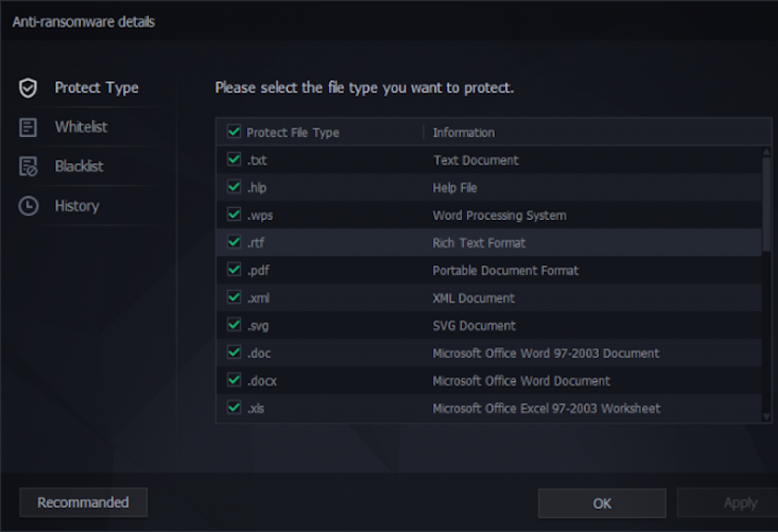Viewport: 778px width, 532px height.
Task: Toggle the Protect File Type header checkbox
Action: pyautogui.click(x=234, y=131)
